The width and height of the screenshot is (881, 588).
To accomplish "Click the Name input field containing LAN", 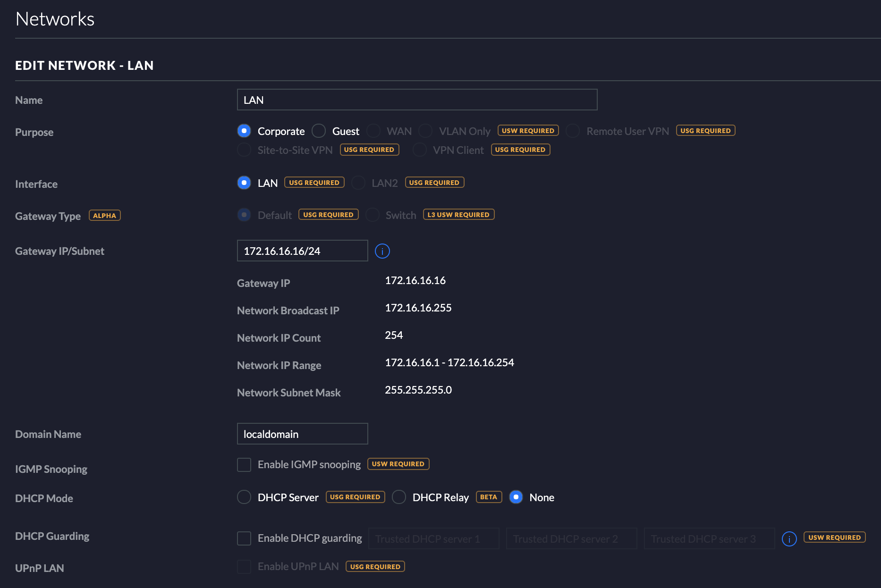I will tap(417, 100).
